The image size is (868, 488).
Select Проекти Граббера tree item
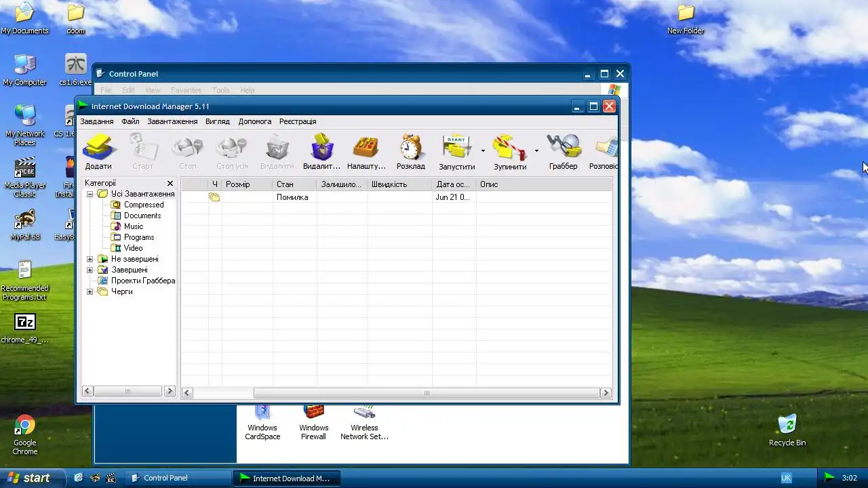pos(142,281)
